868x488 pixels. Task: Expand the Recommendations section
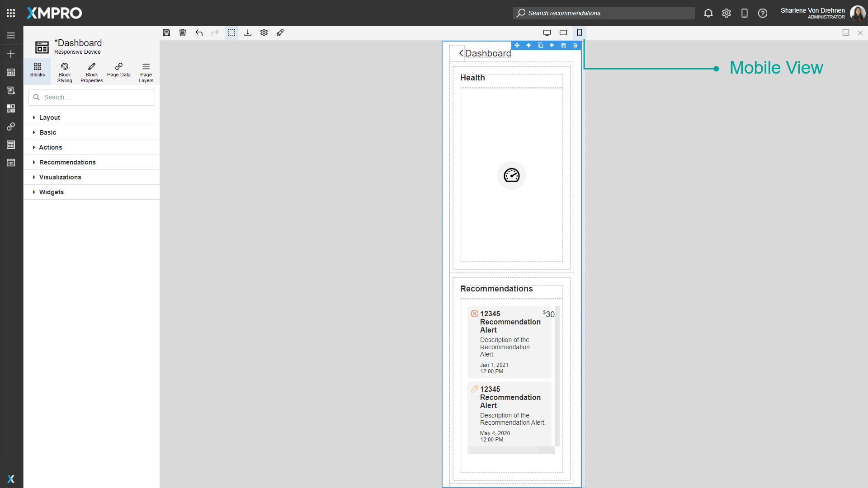pyautogui.click(x=67, y=162)
